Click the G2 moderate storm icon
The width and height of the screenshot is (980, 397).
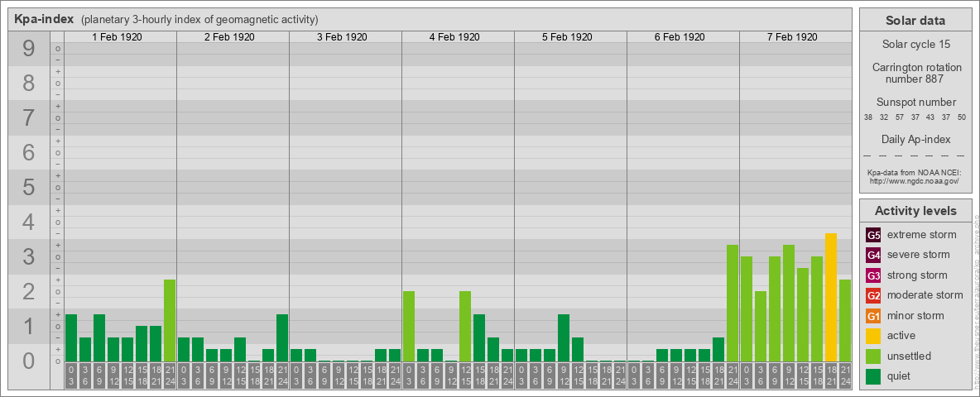tap(874, 295)
